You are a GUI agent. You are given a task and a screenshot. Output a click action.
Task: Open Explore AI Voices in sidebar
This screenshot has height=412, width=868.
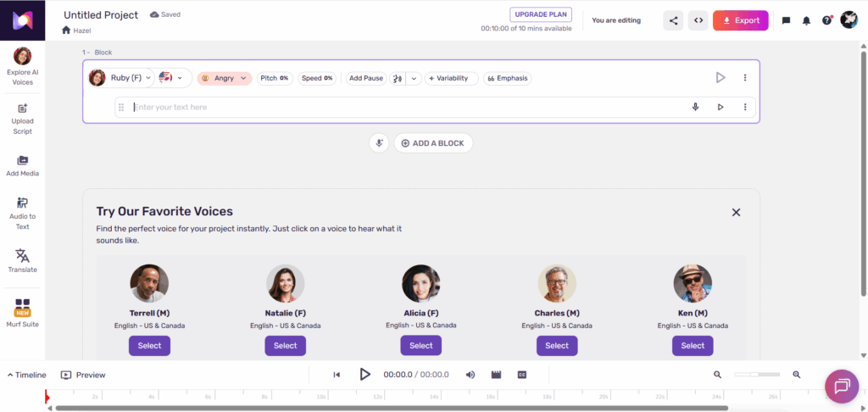tap(23, 66)
